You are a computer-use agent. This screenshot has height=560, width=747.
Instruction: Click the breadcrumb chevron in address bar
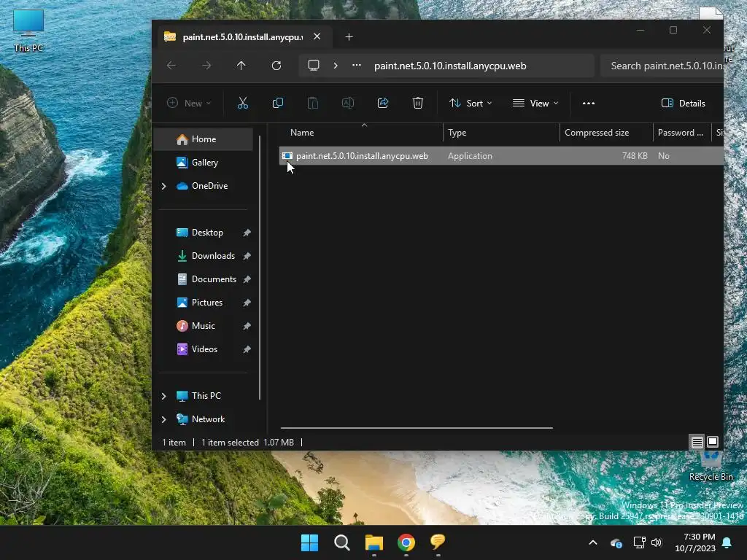tap(336, 66)
